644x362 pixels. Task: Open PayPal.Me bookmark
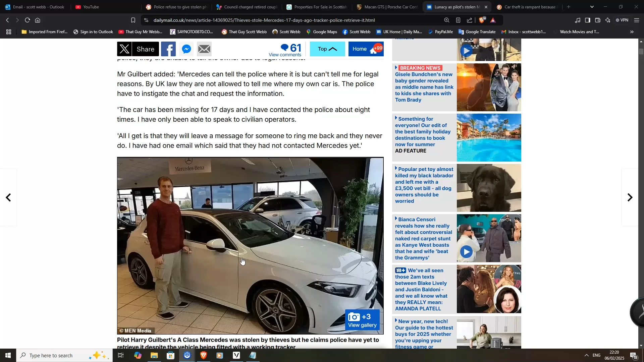pyautogui.click(x=440, y=32)
